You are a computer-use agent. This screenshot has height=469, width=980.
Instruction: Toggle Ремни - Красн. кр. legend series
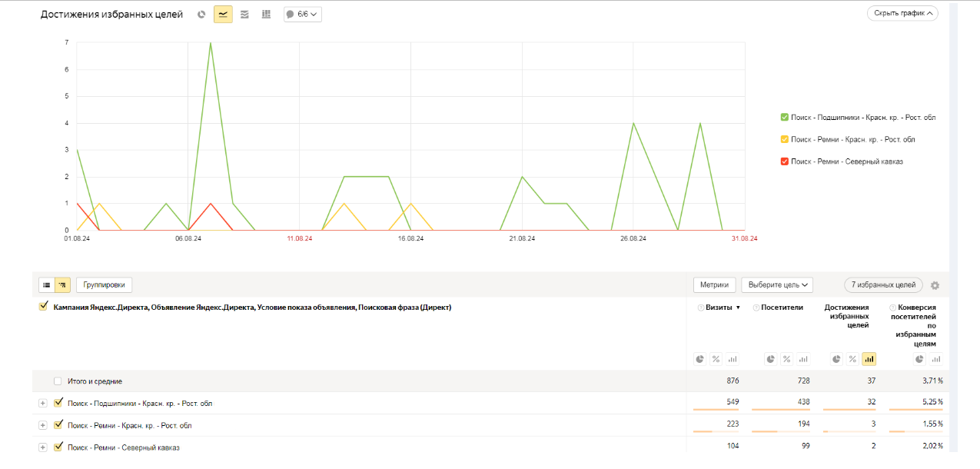(785, 139)
